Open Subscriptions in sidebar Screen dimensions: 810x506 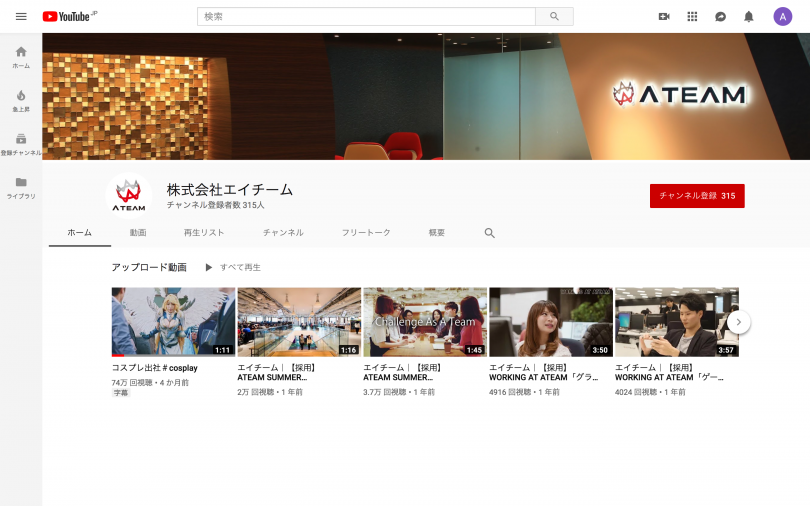pyautogui.click(x=21, y=144)
